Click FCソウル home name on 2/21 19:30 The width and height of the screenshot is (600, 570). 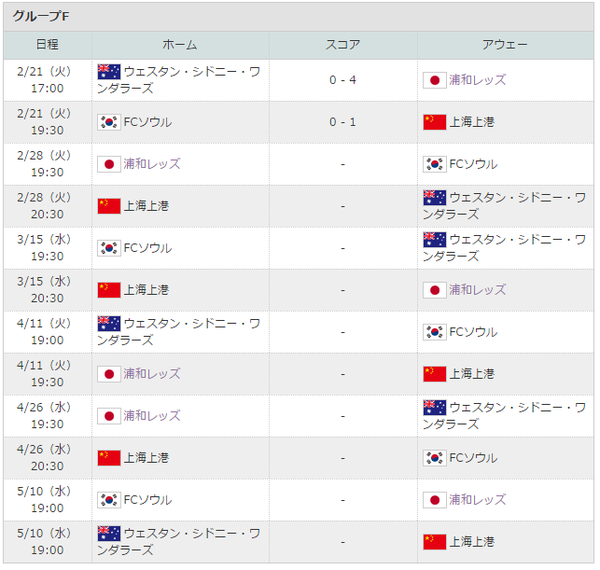pyautogui.click(x=148, y=122)
